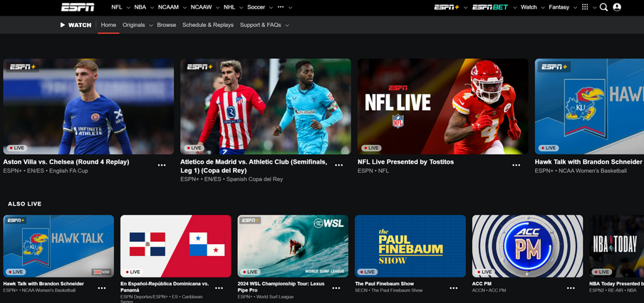The height and width of the screenshot is (303, 644).
Task: Click the WATCH play icon label
Action: pyautogui.click(x=76, y=25)
